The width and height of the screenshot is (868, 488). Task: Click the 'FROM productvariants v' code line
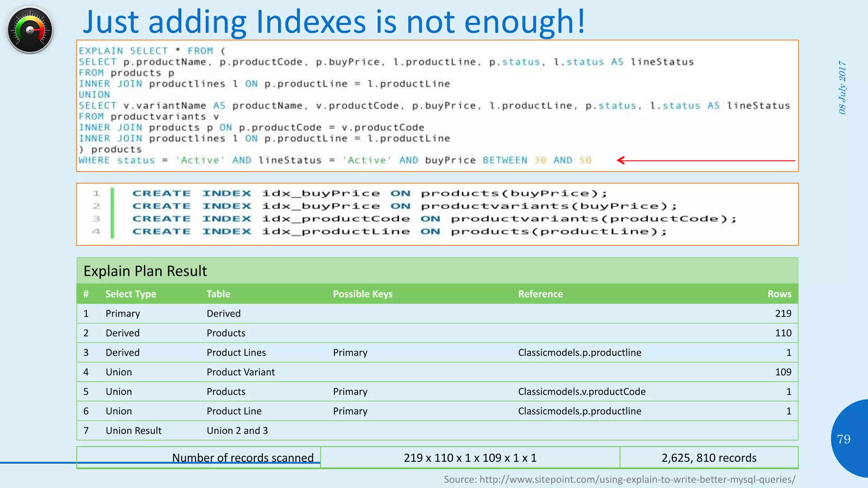(x=149, y=116)
